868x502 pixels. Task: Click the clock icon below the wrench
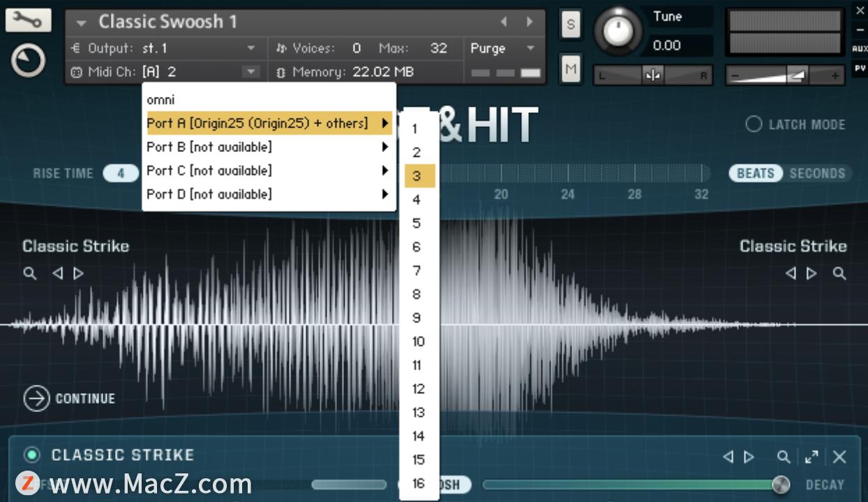[28, 60]
